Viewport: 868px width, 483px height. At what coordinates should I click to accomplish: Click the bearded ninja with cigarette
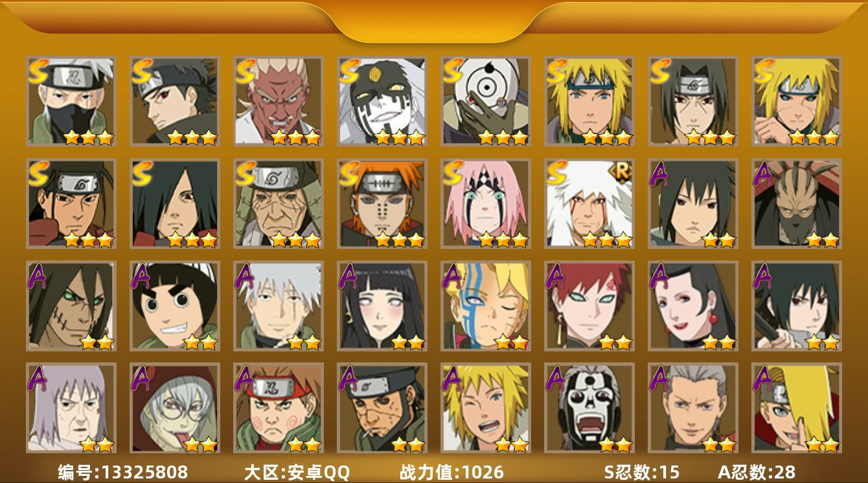point(382,408)
